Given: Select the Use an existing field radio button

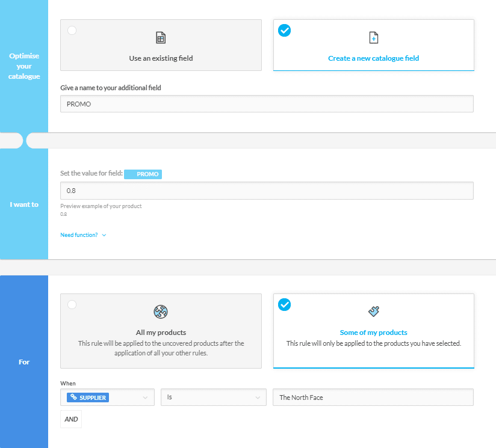Looking at the screenshot, I should coord(72,30).
